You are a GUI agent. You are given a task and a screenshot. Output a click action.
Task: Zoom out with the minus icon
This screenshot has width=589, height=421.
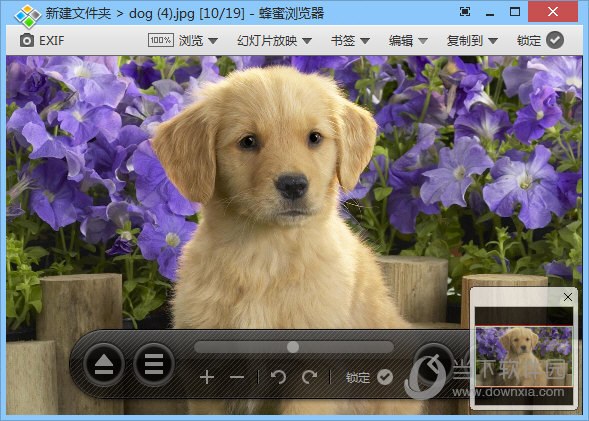(237, 377)
